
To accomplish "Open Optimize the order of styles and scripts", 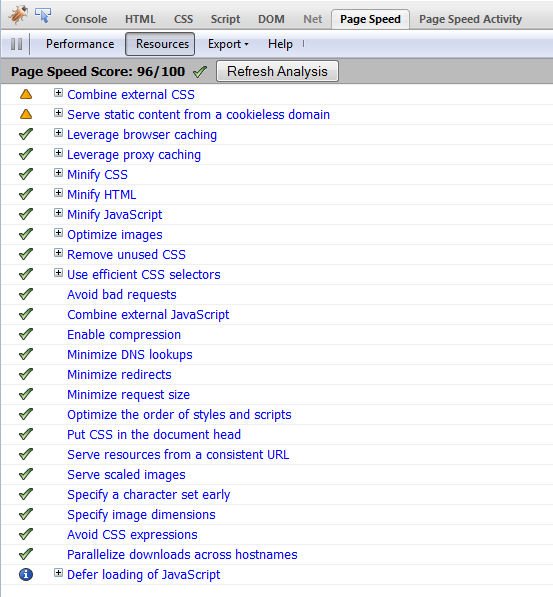I will (179, 415).
